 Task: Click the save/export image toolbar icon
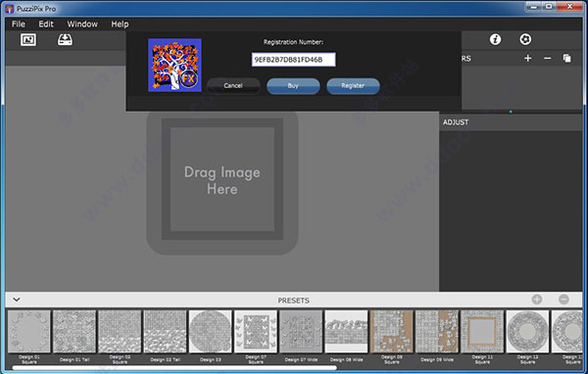[65, 40]
